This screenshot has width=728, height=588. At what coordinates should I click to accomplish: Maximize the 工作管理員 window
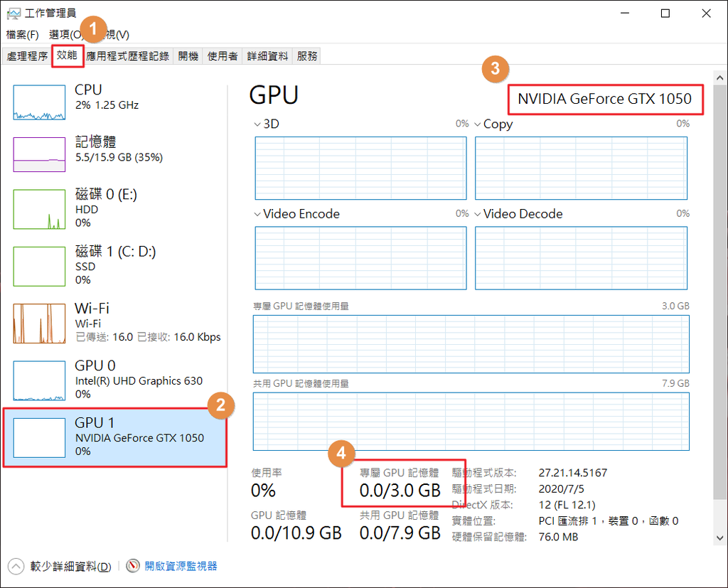[665, 14]
